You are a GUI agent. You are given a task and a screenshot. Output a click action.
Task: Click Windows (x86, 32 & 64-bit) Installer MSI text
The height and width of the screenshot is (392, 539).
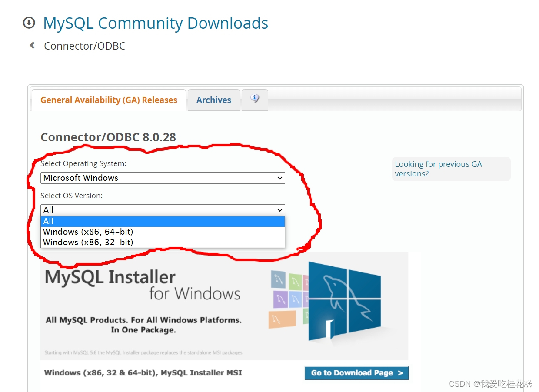point(143,373)
